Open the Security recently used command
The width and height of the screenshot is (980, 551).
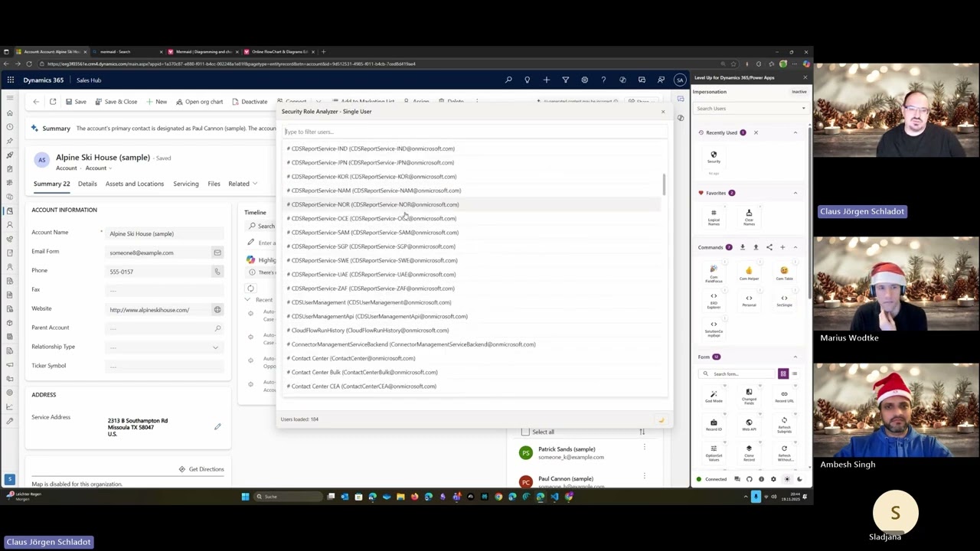[714, 158]
